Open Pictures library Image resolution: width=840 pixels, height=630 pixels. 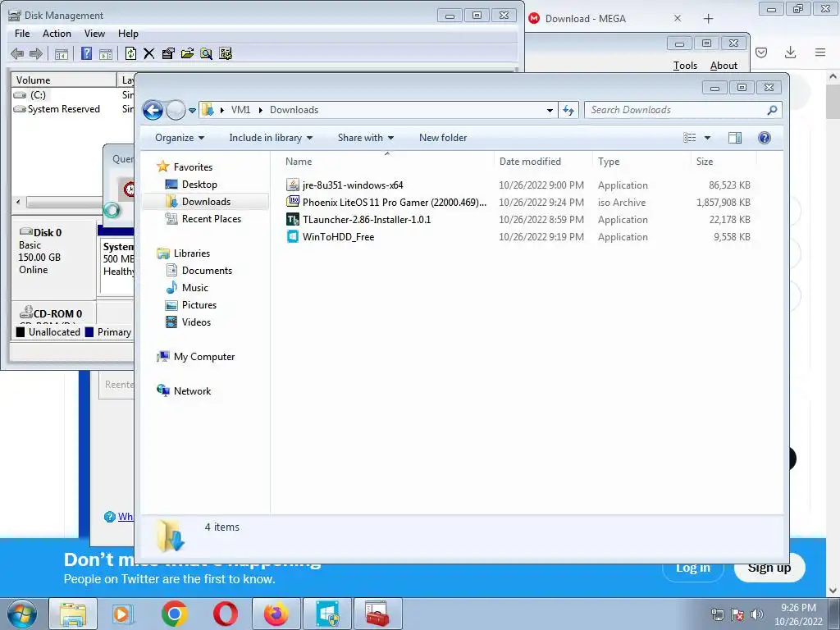199,305
